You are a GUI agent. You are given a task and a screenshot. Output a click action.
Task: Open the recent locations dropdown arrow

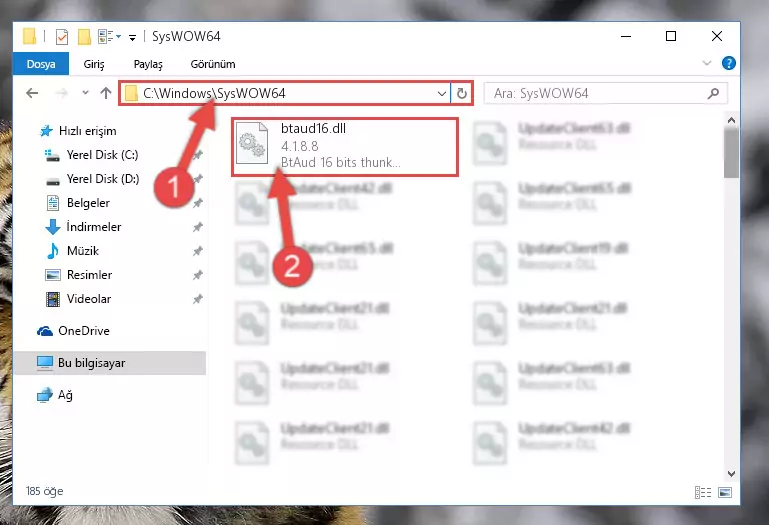coord(85,93)
